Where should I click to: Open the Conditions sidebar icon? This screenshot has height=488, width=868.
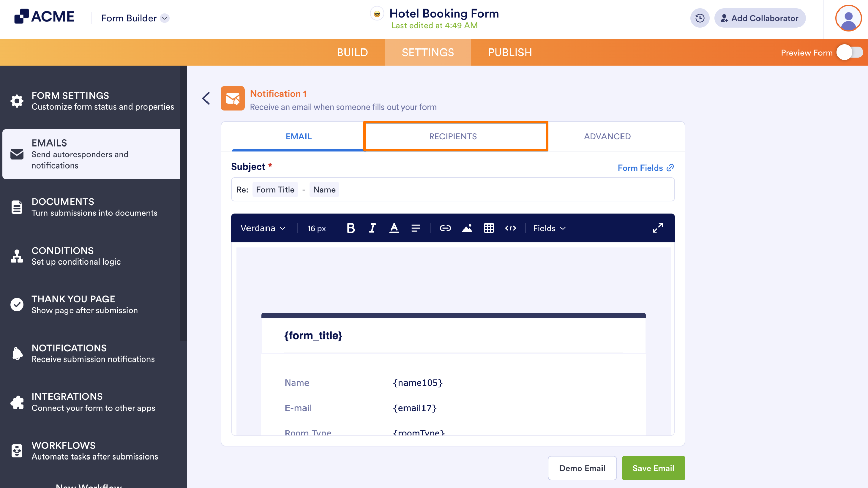coord(17,256)
